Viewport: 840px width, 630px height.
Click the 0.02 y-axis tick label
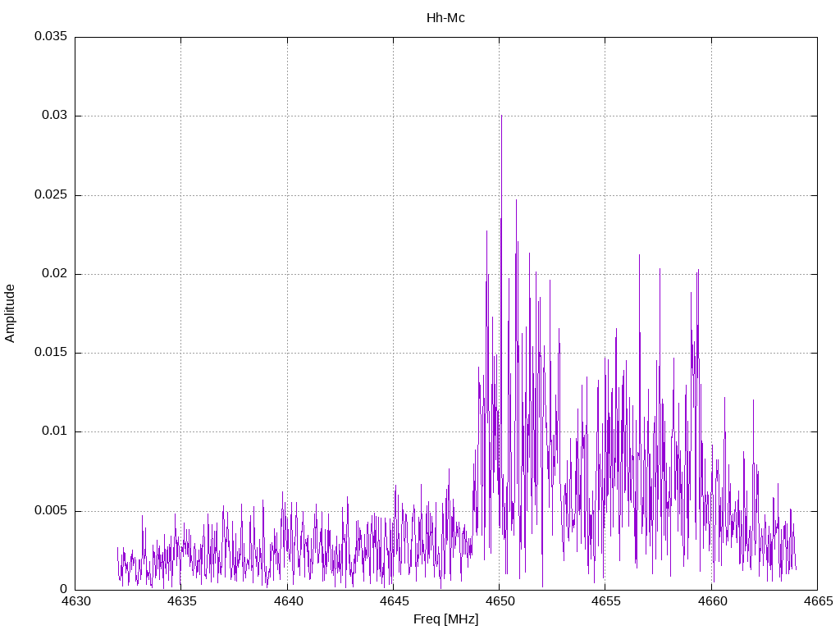(53, 274)
